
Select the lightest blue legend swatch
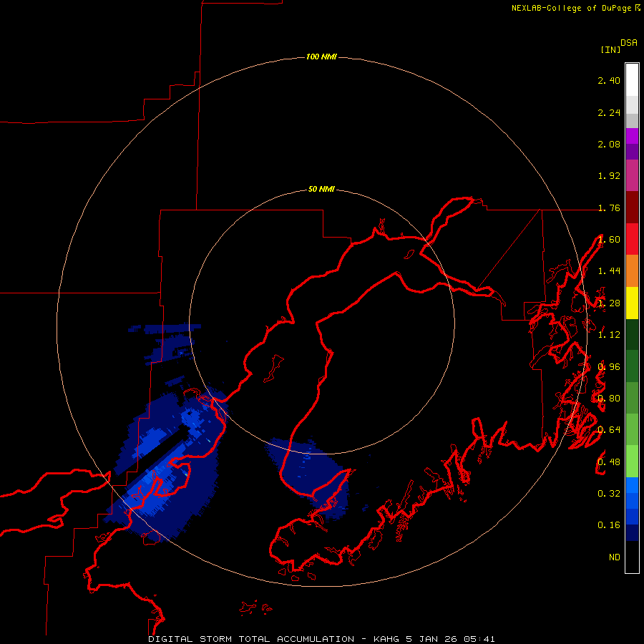coord(632,485)
